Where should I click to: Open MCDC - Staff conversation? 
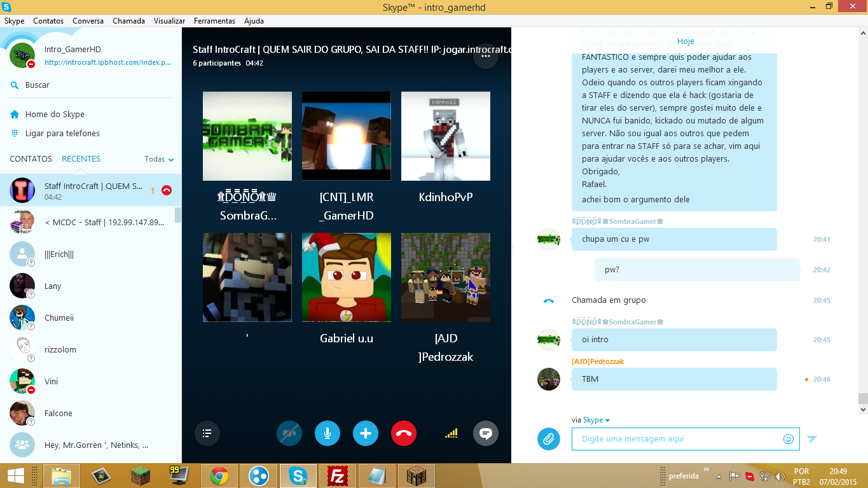[x=90, y=222]
